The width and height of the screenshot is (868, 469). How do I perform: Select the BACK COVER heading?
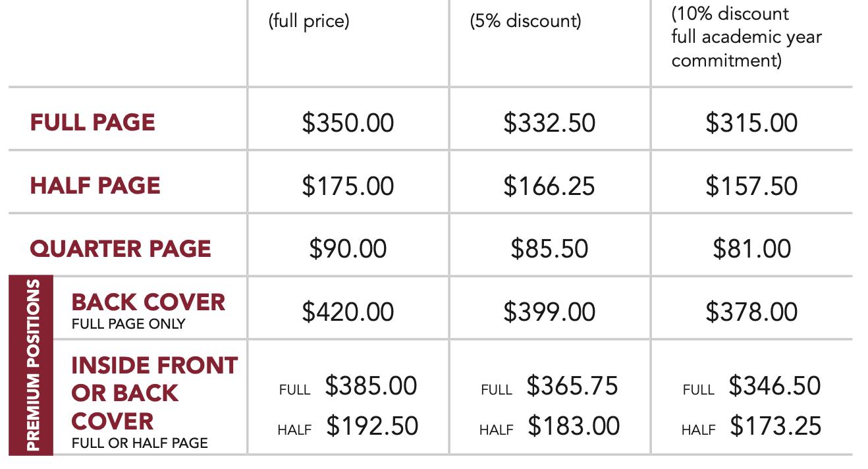(148, 302)
